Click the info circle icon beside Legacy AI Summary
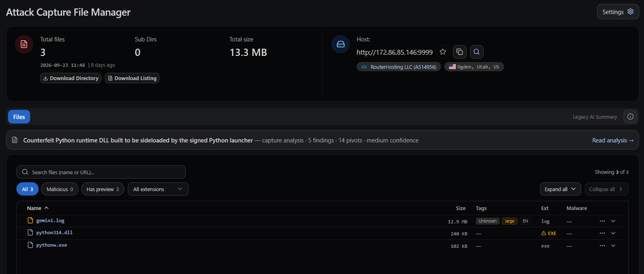Viewport: 644px width, 274px height. point(631,117)
